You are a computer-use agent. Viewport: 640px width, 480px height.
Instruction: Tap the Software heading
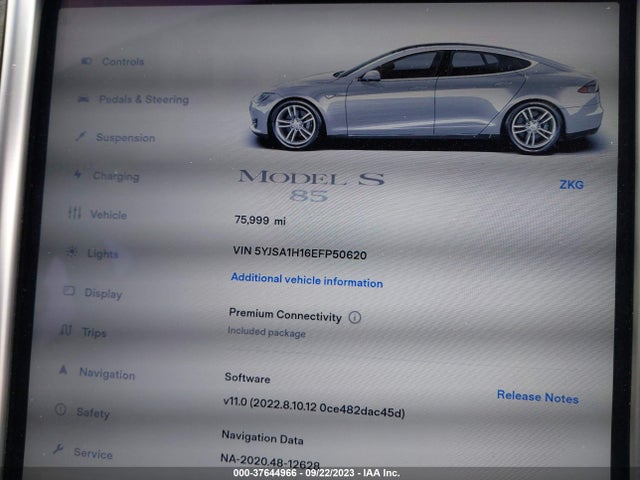tap(247, 378)
